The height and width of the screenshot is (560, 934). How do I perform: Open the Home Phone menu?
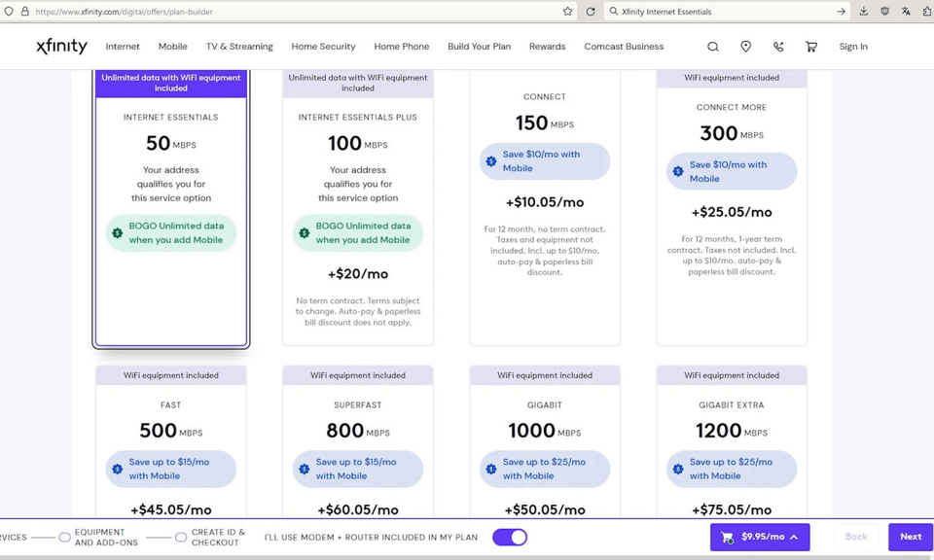[402, 47]
